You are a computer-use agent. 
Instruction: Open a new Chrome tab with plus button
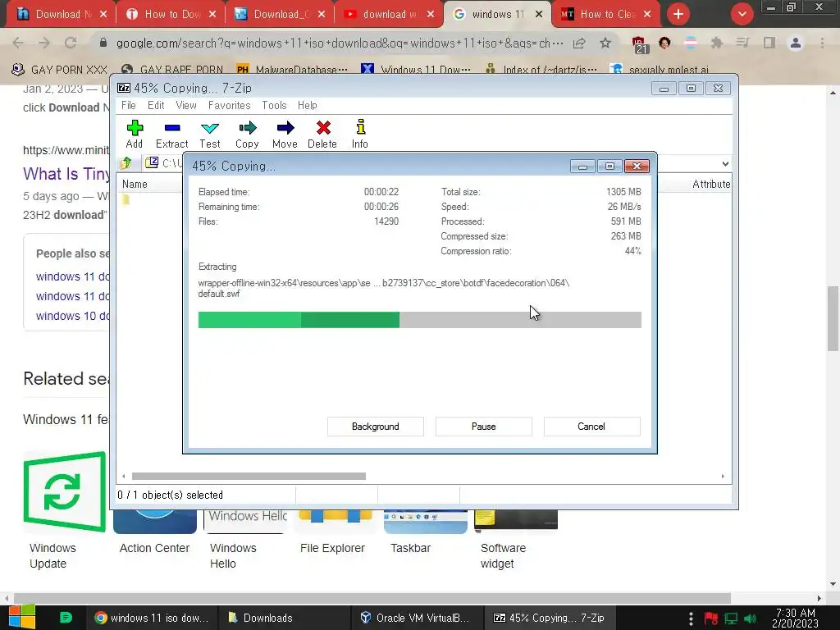click(678, 15)
